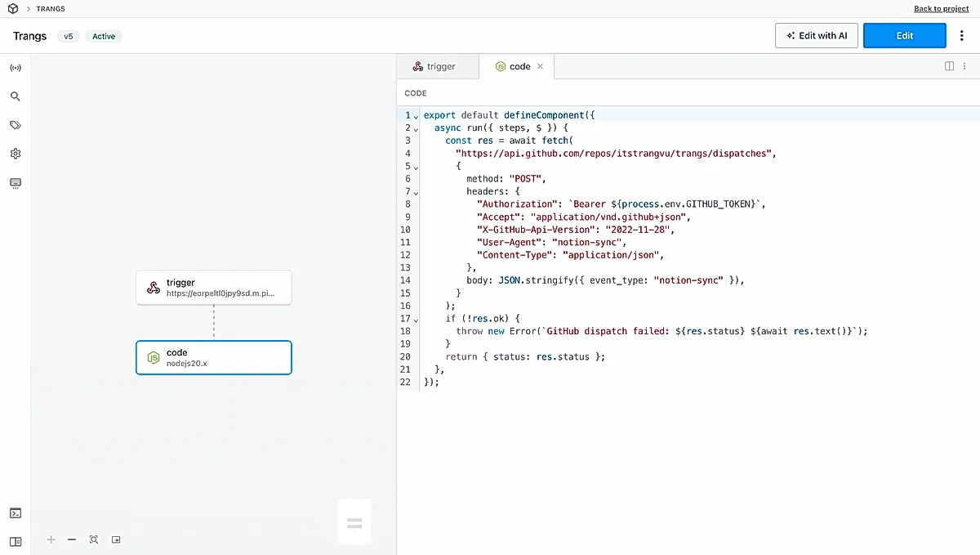Click the blue Edit button
The height and width of the screenshot is (555, 980).
[x=905, y=36]
